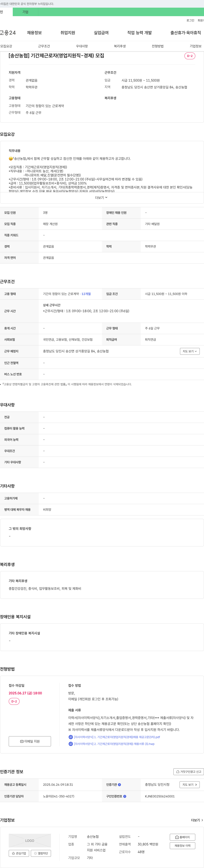
Task: Click the hwp attachment link icon
Action: [71, 744]
